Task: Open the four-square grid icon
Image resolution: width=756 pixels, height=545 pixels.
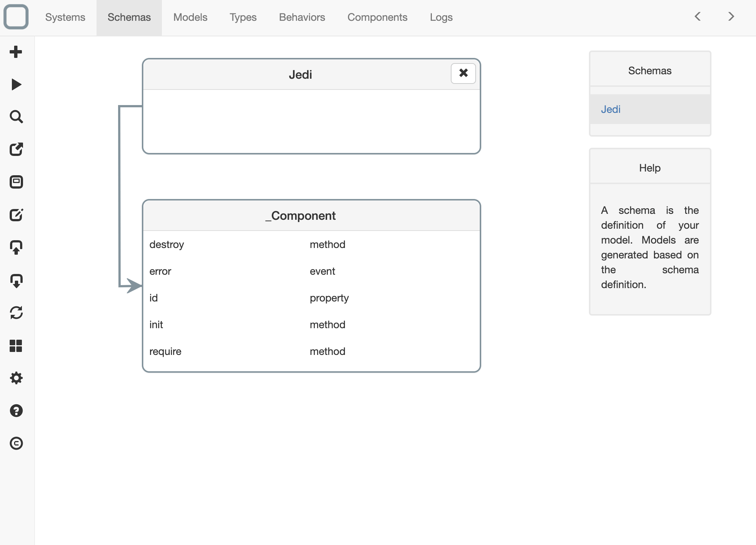Action: [16, 346]
